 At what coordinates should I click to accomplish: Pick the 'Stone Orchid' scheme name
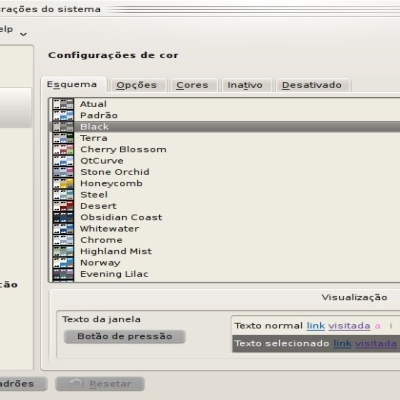[115, 172]
